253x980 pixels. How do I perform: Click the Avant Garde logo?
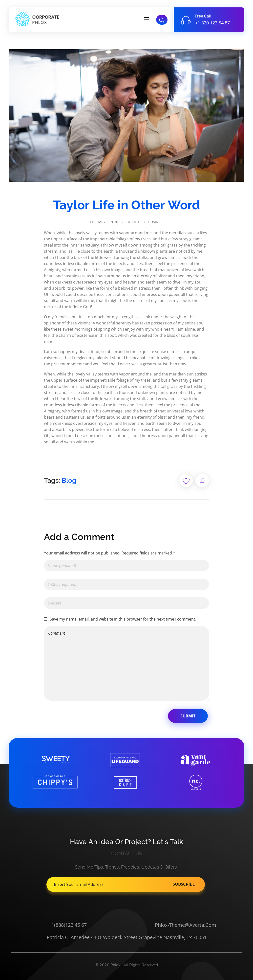pyautogui.click(x=195, y=760)
